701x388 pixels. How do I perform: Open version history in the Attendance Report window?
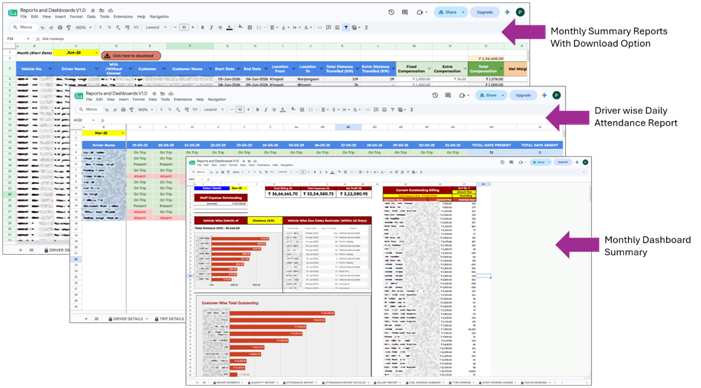pyautogui.click(x=435, y=95)
